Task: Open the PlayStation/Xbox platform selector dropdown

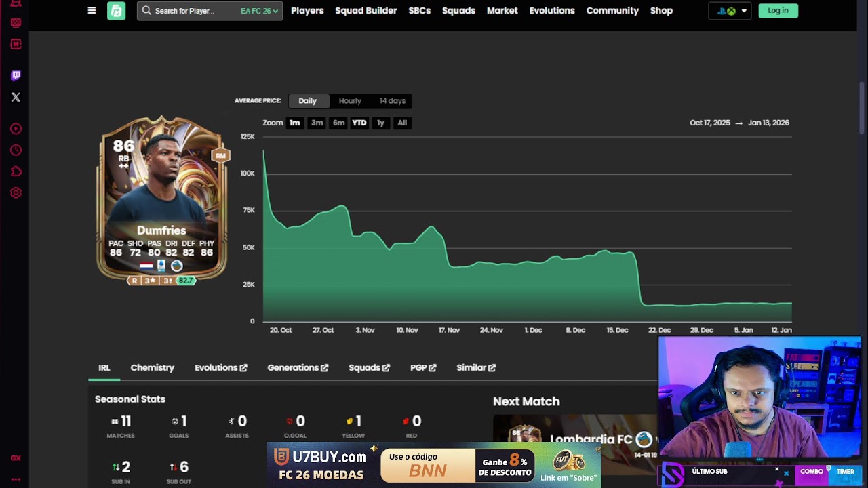Action: click(x=730, y=11)
